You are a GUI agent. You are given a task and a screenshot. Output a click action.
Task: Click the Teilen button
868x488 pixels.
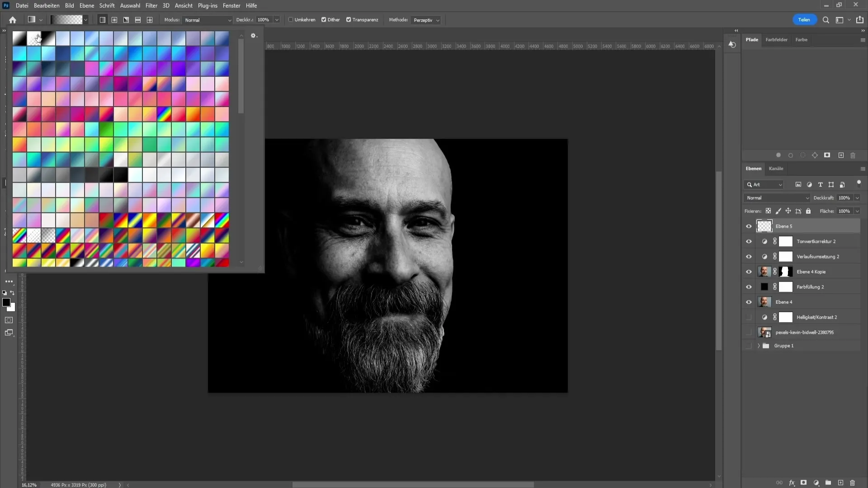[x=804, y=20]
